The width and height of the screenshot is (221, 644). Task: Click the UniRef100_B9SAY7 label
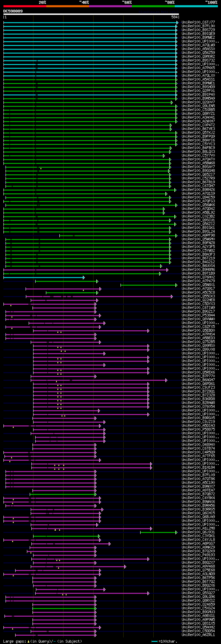198,167
